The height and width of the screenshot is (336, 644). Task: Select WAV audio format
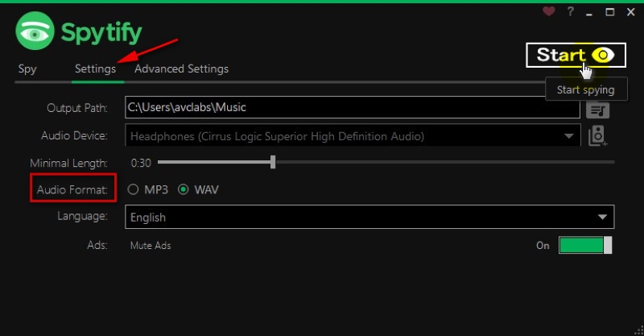coord(184,189)
